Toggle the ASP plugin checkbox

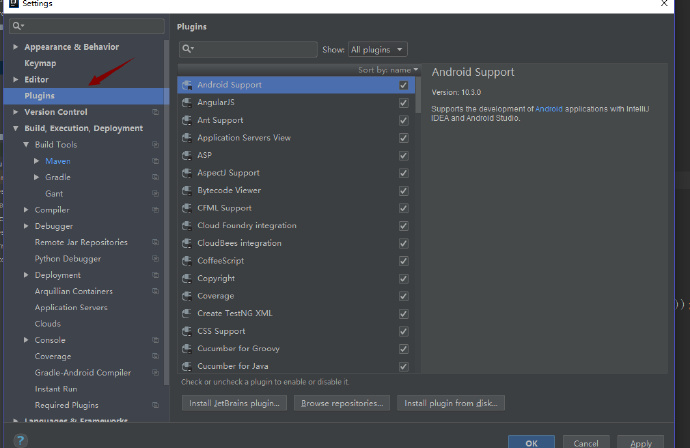point(404,155)
